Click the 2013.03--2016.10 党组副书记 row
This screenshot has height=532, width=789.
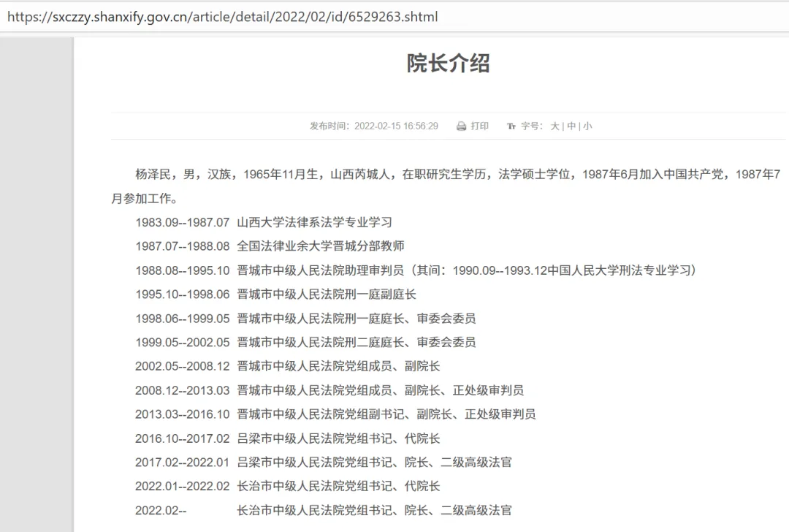point(335,414)
